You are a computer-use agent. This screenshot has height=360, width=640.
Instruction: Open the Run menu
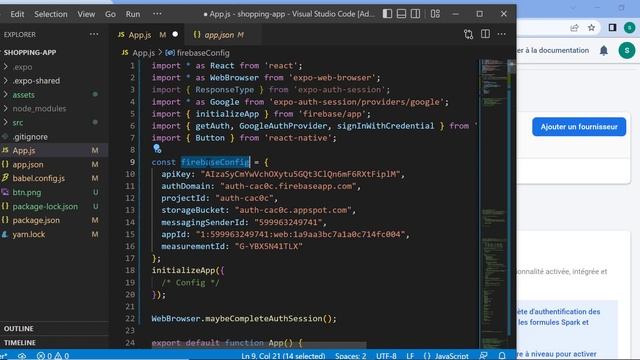(x=133, y=14)
